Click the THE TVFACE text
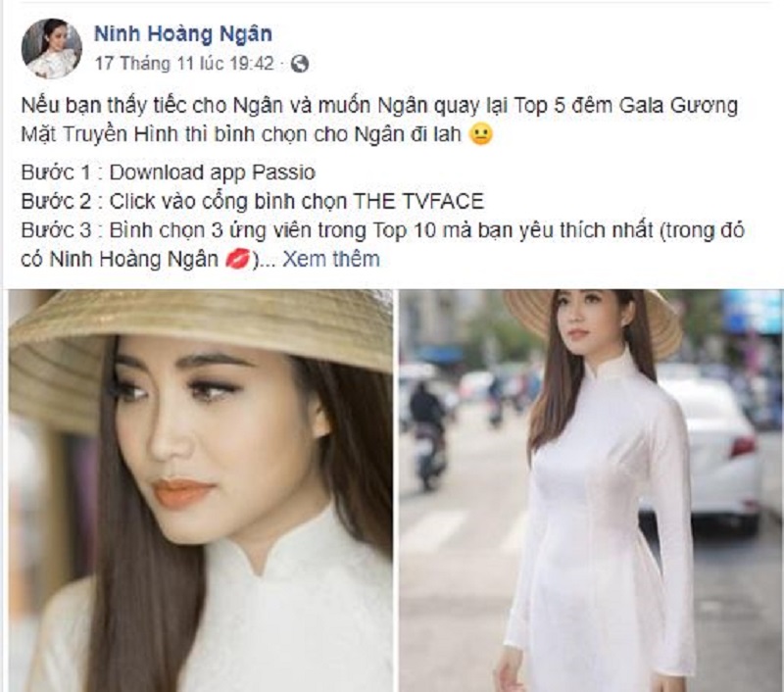The width and height of the screenshot is (784, 692). [419, 202]
